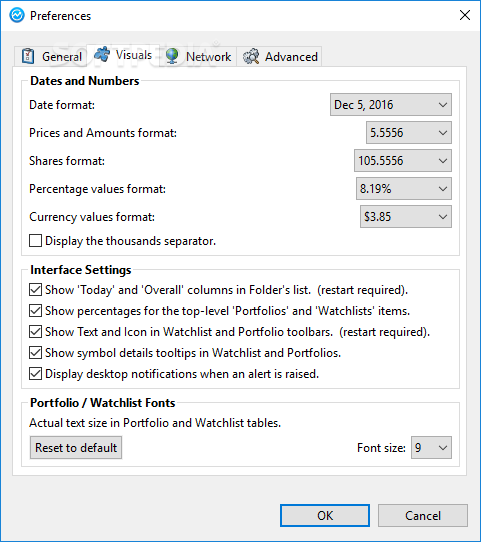
Task: Disable desktop notifications for alerts
Action: [x=36, y=374]
